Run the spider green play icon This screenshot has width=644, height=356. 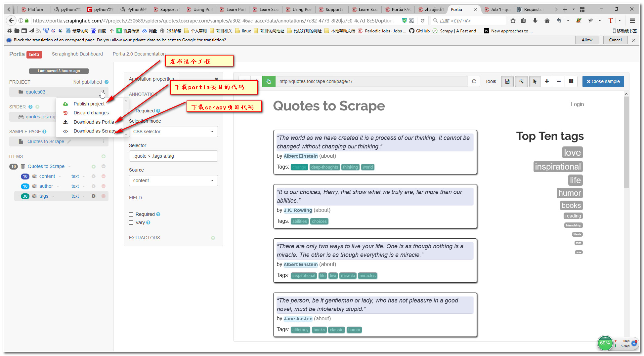[x=37, y=107]
